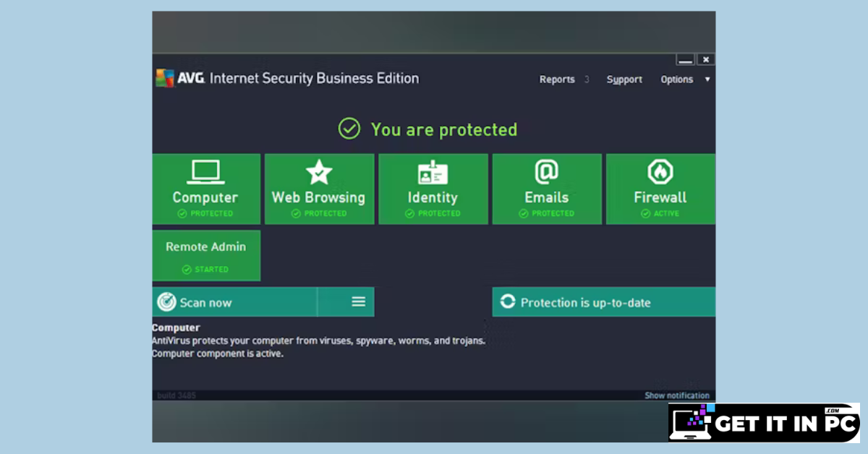This screenshot has width=868, height=454.
Task: Click Computer component is active text
Action: [217, 354]
